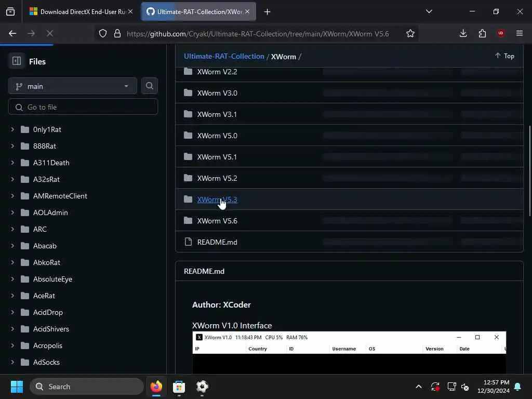This screenshot has height=399, width=532.
Task: Select Abacab in file tree
Action: pos(45,246)
